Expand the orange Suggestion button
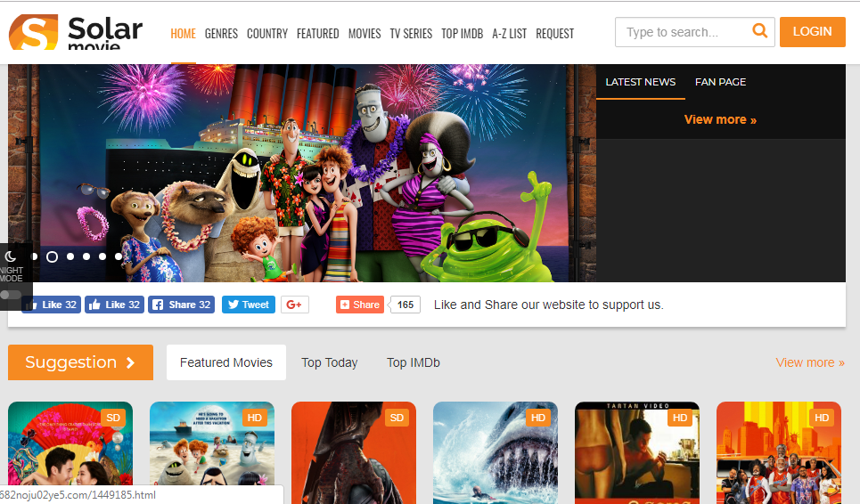Image resolution: width=860 pixels, height=504 pixels. (x=80, y=362)
